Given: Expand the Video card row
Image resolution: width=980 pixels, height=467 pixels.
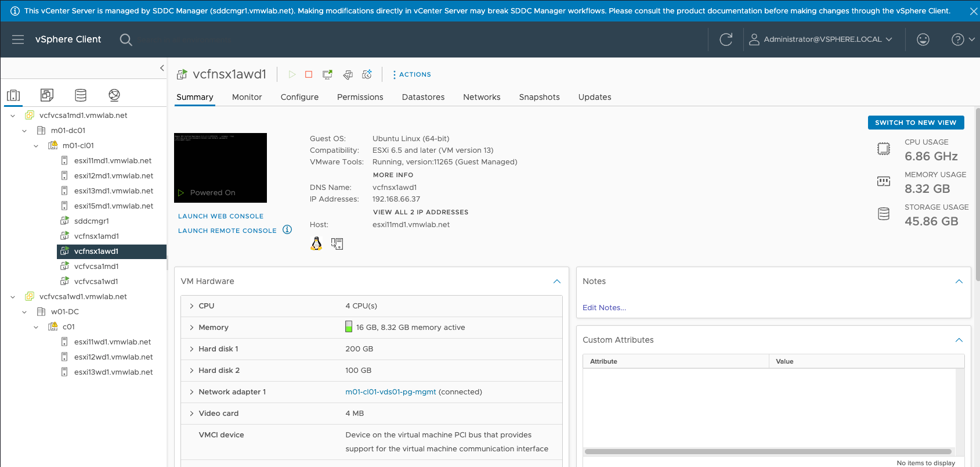Looking at the screenshot, I should 191,414.
